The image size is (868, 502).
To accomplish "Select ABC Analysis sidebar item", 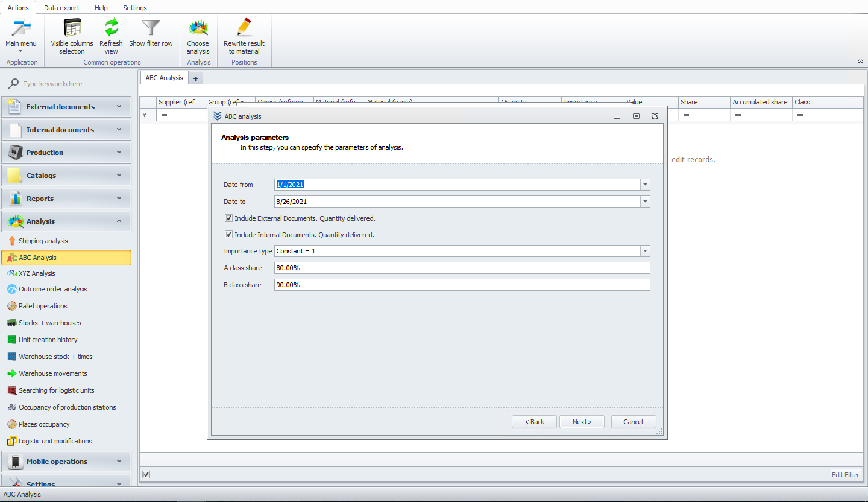I will pyautogui.click(x=66, y=258).
